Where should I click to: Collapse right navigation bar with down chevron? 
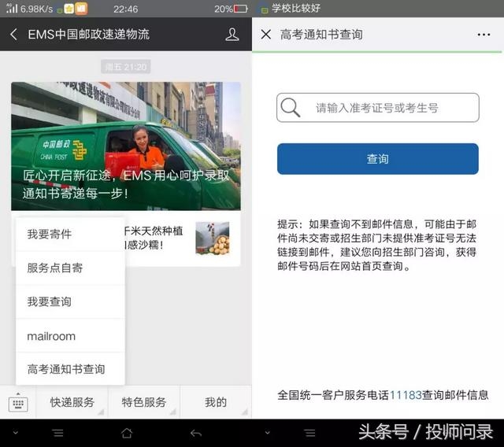tap(267, 433)
